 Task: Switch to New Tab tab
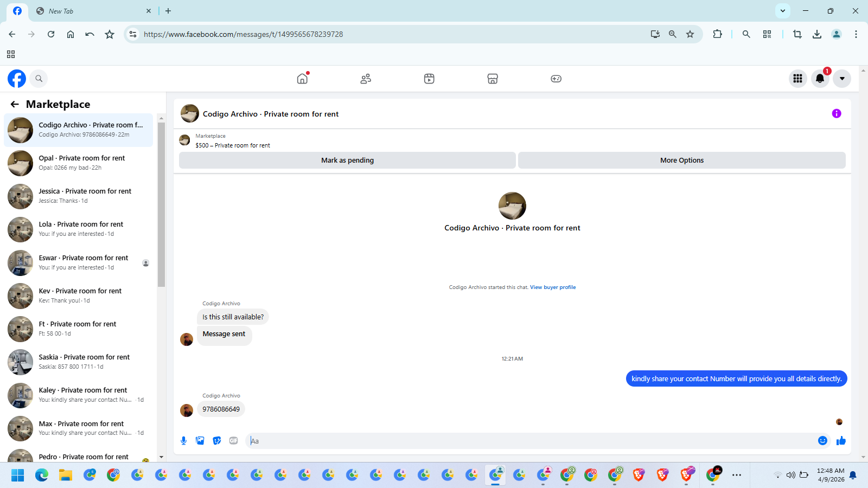pos(92,11)
